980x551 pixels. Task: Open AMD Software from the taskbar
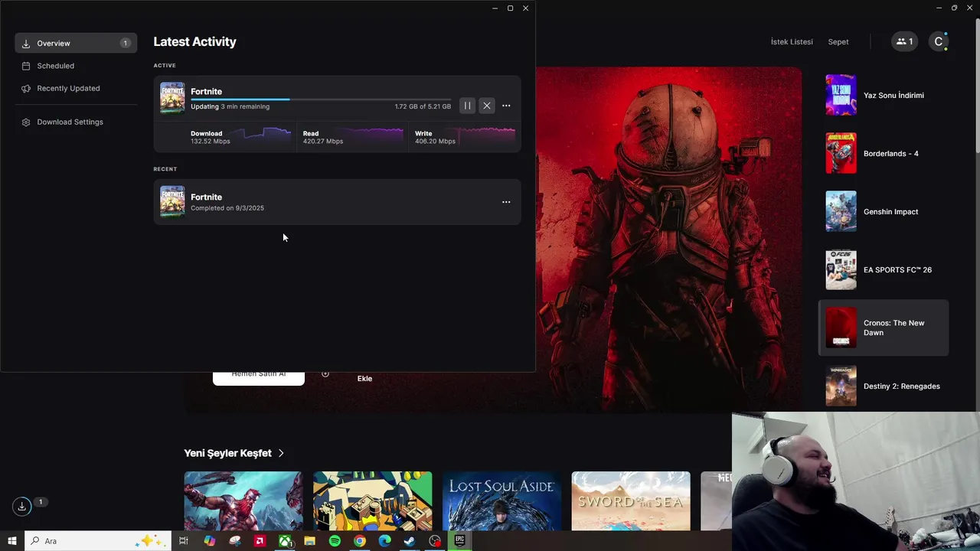tap(260, 541)
